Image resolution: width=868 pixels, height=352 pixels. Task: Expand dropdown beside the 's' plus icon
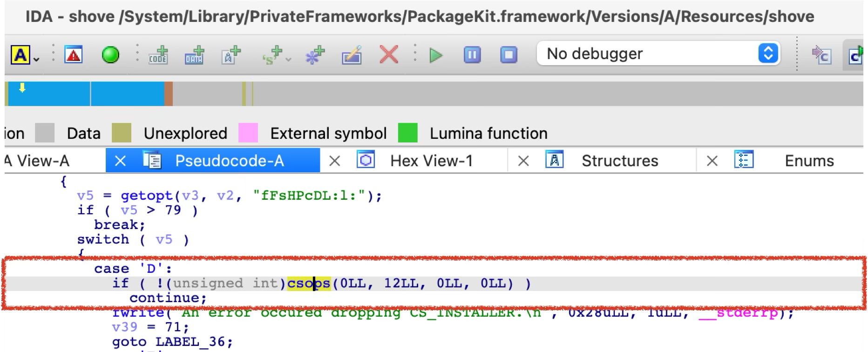click(x=289, y=59)
